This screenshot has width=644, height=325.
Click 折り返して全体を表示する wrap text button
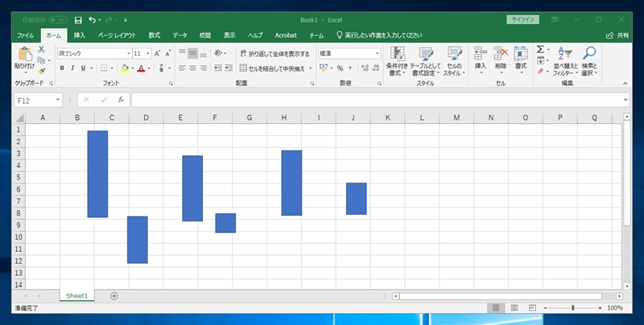point(275,53)
